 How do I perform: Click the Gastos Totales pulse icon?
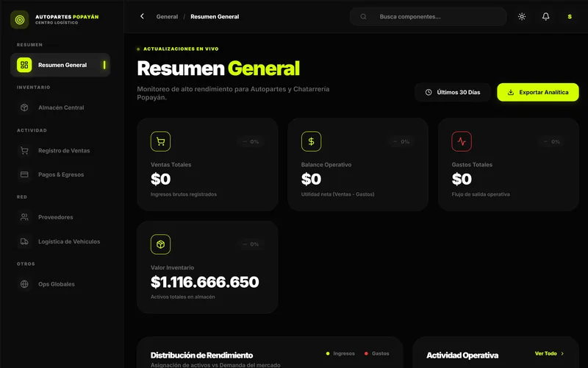point(462,141)
